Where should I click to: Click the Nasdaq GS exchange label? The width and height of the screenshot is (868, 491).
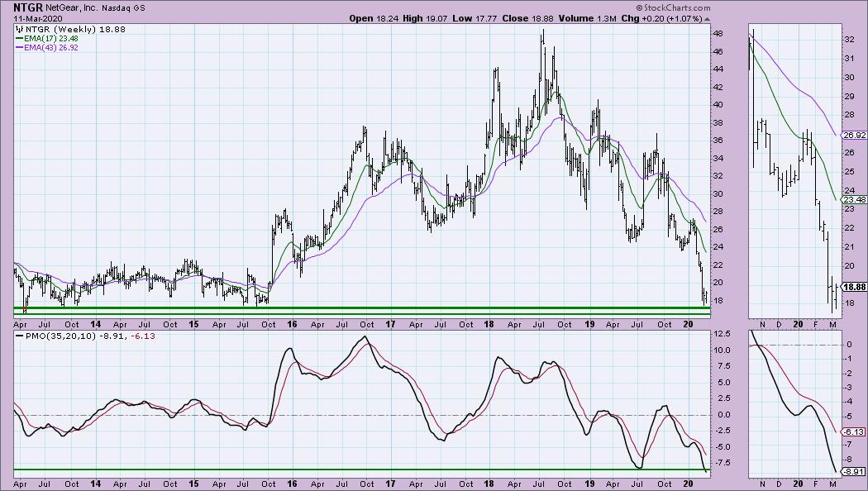(123, 8)
